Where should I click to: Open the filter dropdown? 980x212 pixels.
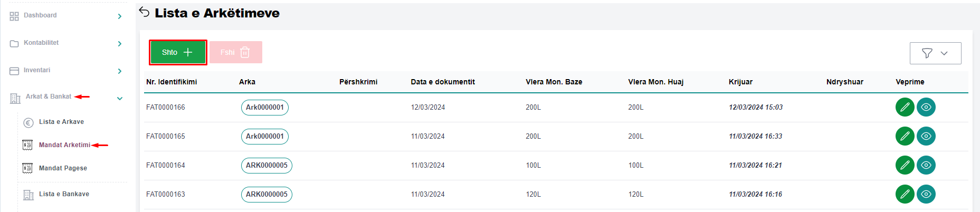pos(935,53)
